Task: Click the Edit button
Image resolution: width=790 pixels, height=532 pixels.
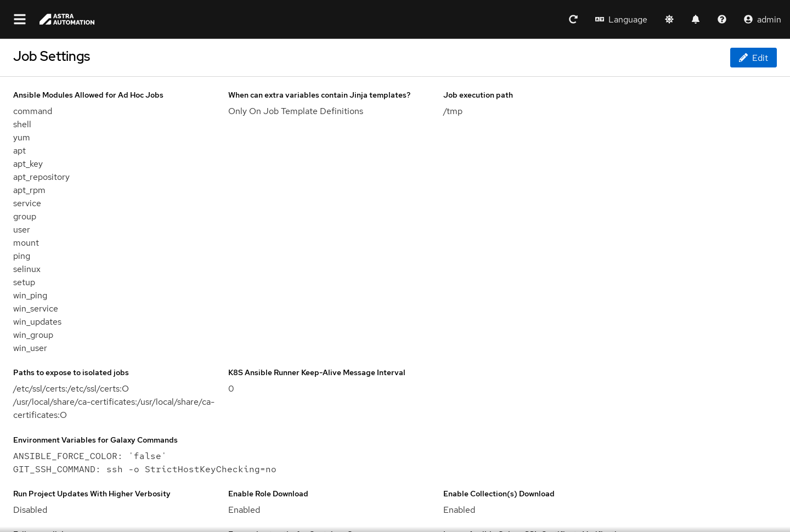Action: 753,58
